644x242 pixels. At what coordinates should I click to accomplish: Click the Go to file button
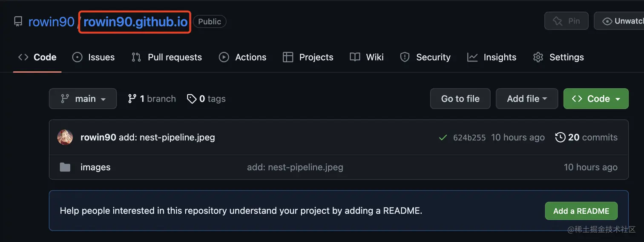coord(460,99)
